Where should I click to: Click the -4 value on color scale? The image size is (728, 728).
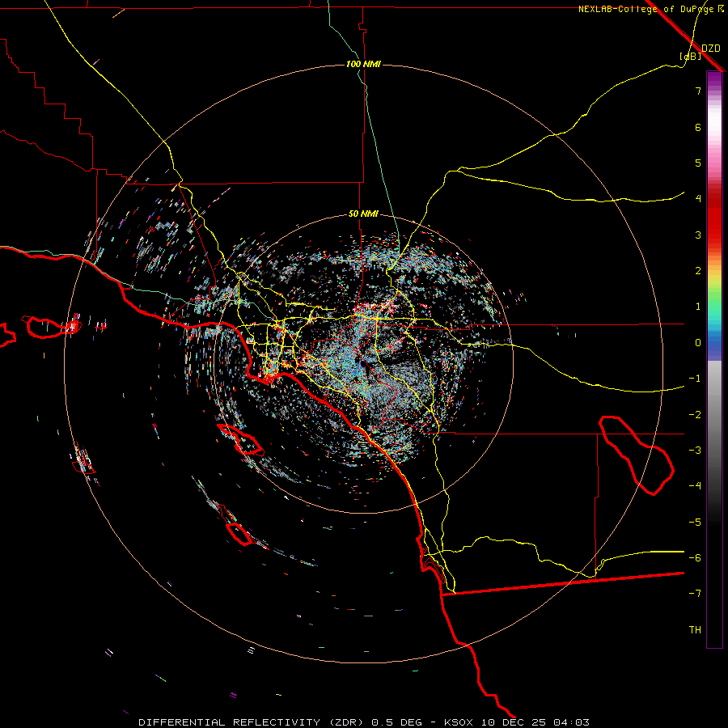(695, 486)
